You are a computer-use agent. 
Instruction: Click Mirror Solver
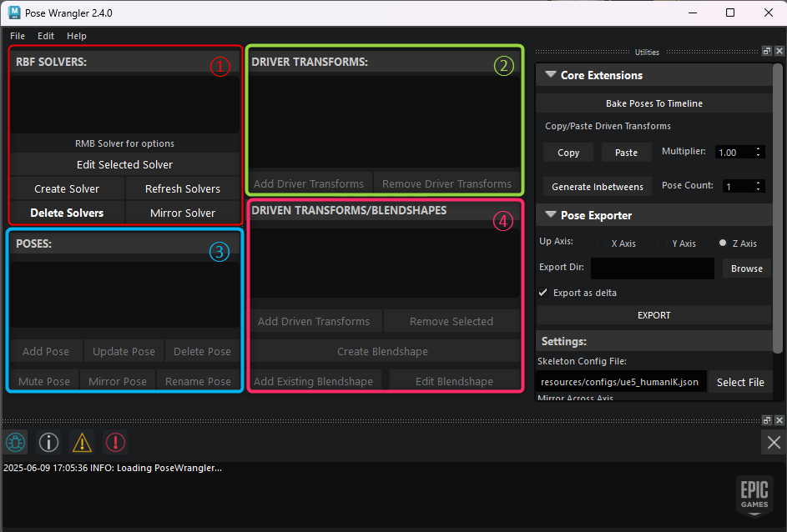(x=183, y=213)
